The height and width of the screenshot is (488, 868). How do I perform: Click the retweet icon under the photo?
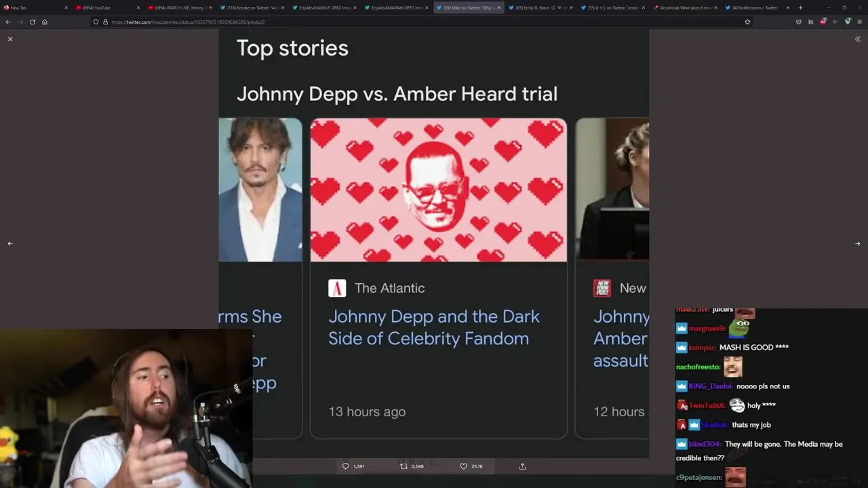pyautogui.click(x=404, y=466)
